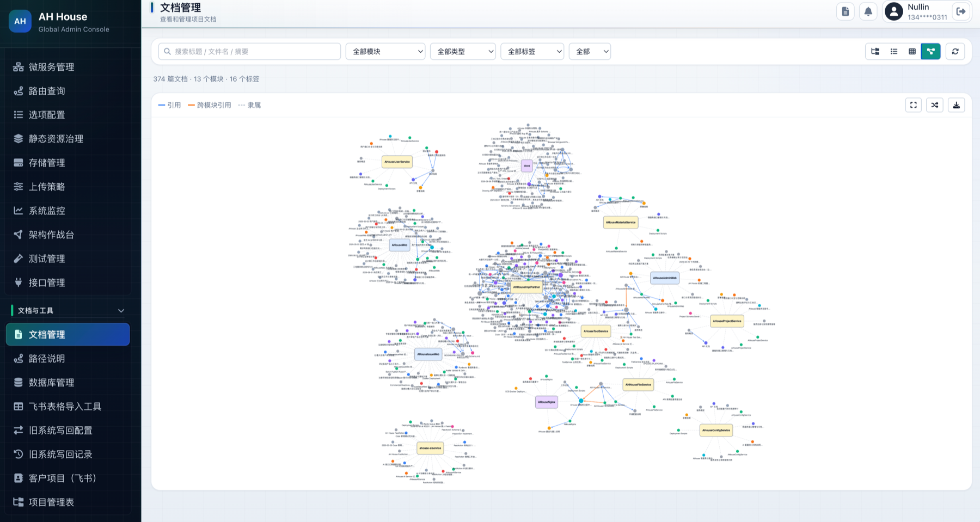Screen dimensions: 980x522
Task: Expand graph to fullscreen
Action: (914, 105)
